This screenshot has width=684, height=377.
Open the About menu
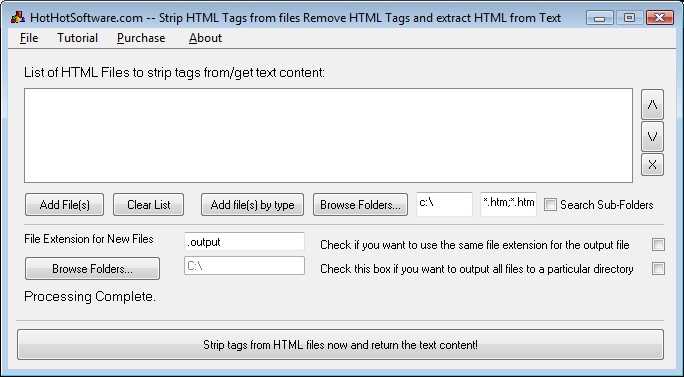[205, 38]
